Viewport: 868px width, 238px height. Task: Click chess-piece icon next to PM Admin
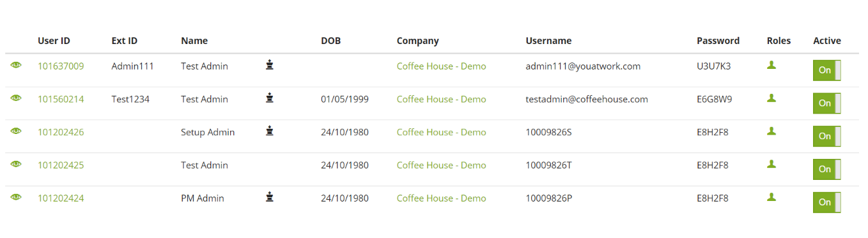[270, 197]
